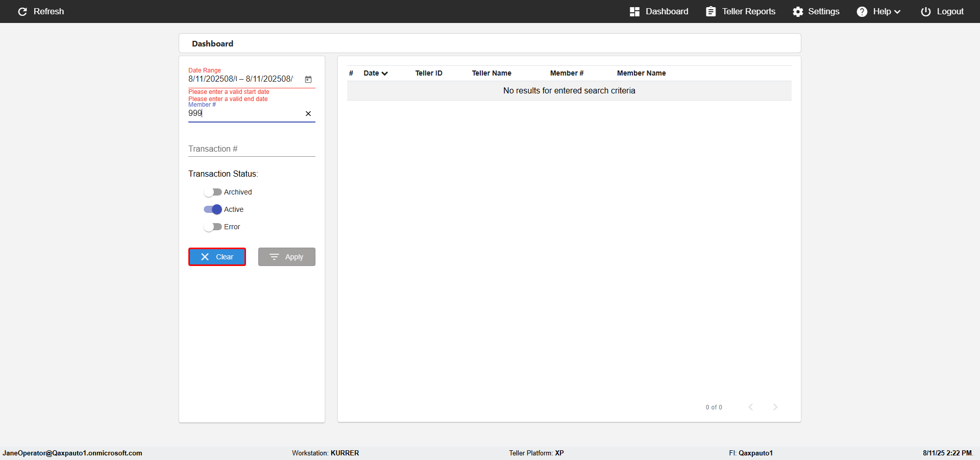Click the Teller Name column header

pyautogui.click(x=492, y=73)
